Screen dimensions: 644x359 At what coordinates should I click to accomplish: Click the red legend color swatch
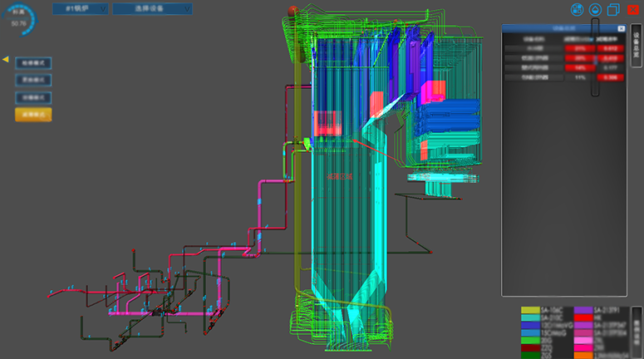(585, 317)
